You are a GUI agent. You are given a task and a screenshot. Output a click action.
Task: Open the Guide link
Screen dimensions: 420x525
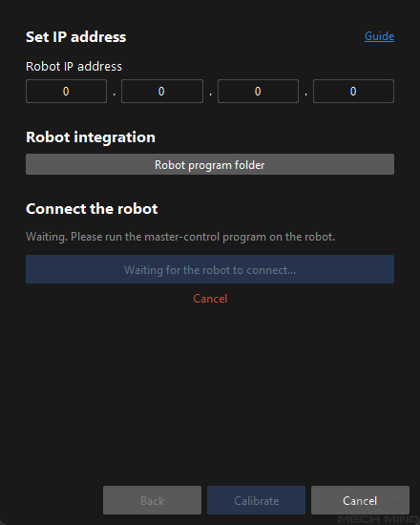point(379,36)
